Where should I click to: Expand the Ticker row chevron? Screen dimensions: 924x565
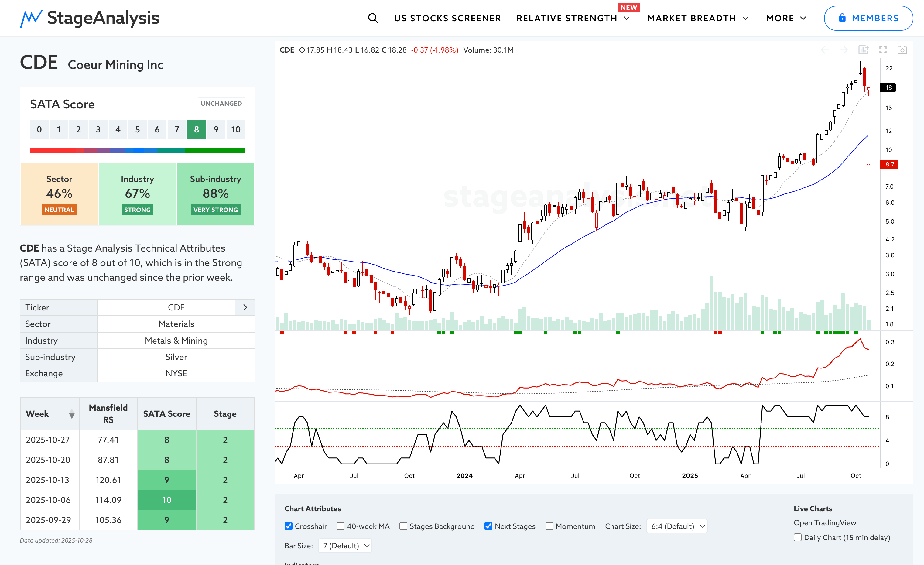click(x=245, y=307)
